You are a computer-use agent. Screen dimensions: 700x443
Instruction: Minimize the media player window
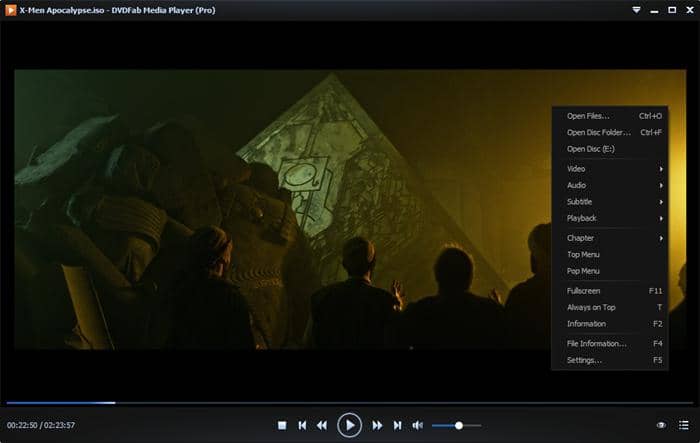654,10
